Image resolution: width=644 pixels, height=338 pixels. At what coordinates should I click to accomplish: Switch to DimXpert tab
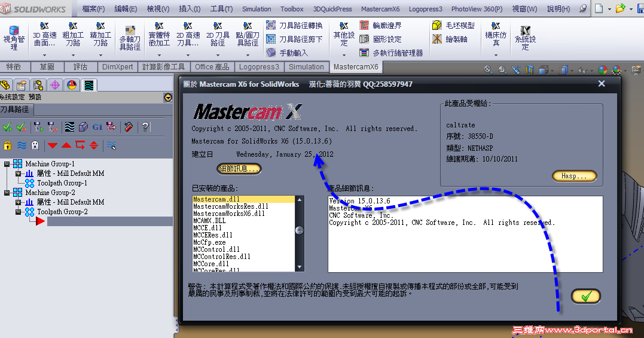(117, 66)
